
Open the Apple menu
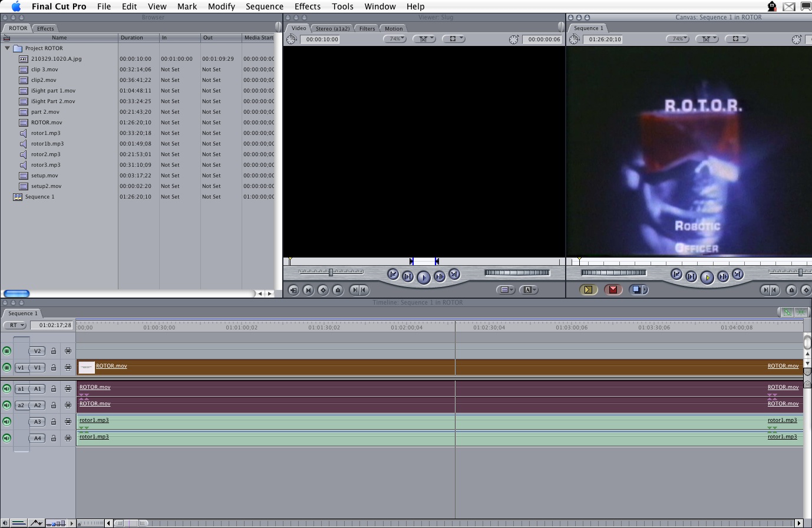[x=16, y=6]
